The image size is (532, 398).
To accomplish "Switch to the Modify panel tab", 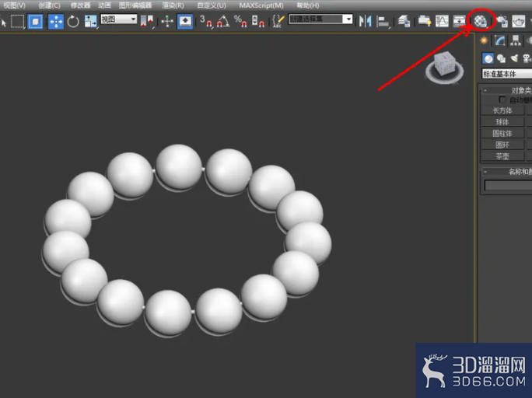I will click(x=499, y=40).
